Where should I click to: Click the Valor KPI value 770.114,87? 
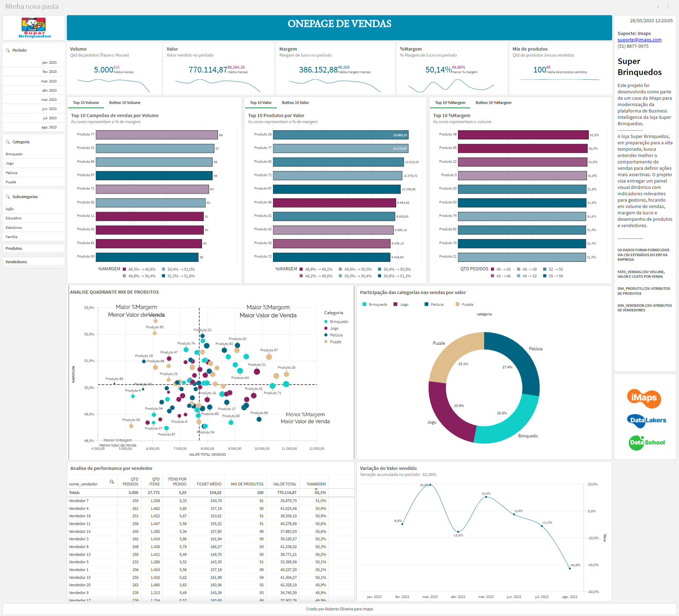(208, 70)
